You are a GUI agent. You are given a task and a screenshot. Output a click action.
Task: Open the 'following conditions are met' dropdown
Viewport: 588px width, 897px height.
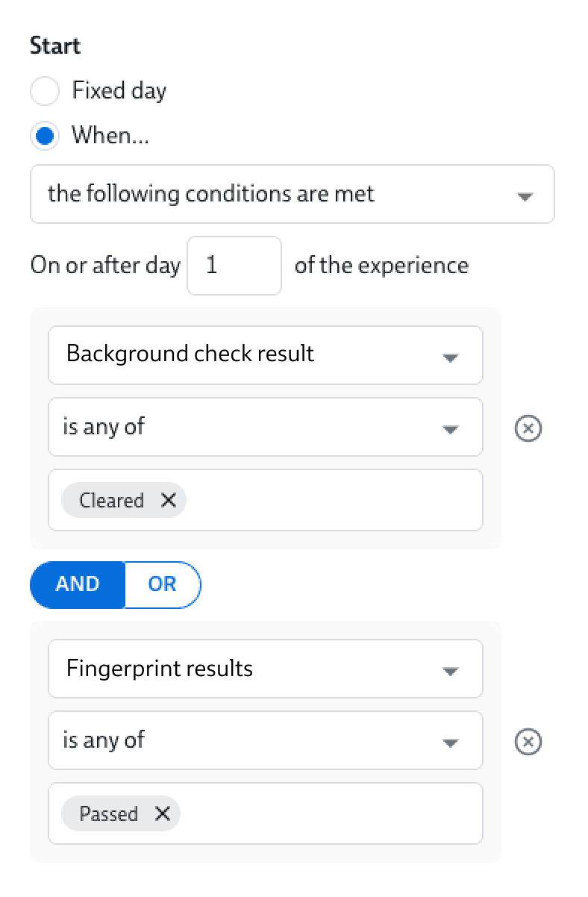pos(292,194)
